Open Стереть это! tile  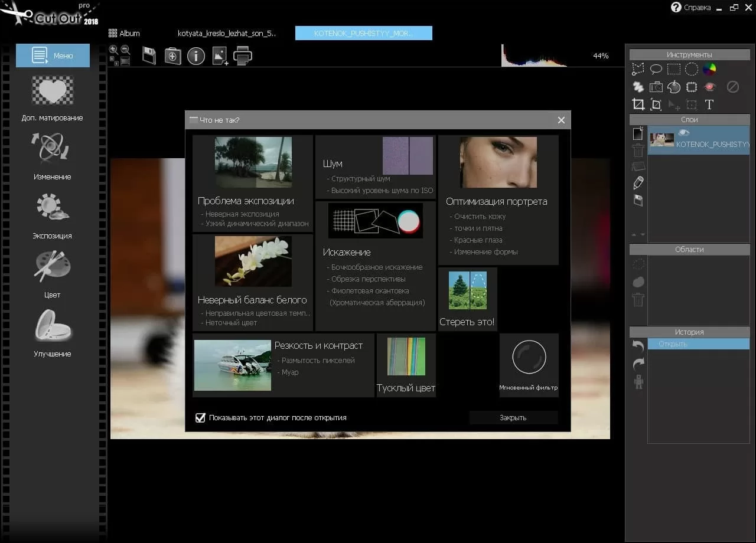click(467, 299)
